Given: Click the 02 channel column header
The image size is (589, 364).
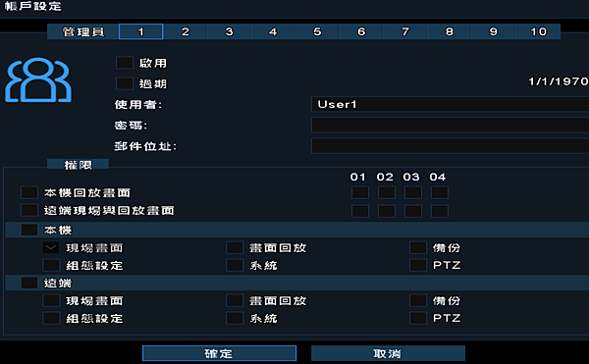Looking at the screenshot, I should (385, 177).
